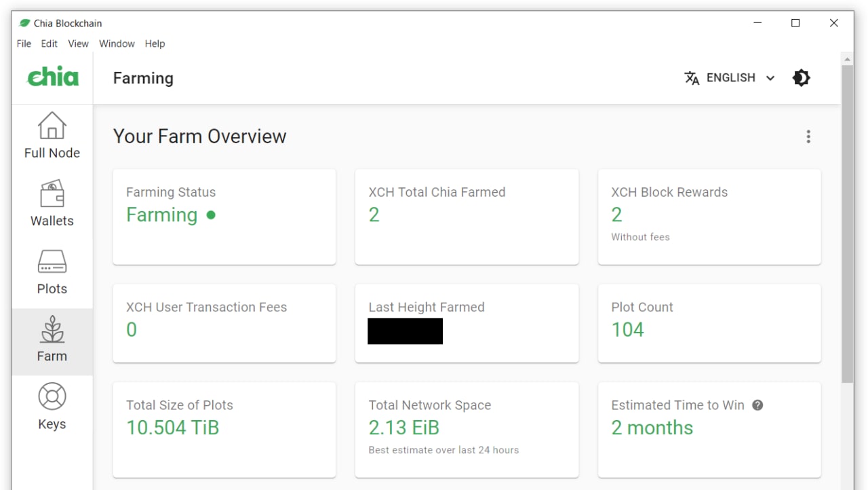This screenshot has height=490, width=868.
Task: Click the green Farming status text
Action: pos(161,215)
